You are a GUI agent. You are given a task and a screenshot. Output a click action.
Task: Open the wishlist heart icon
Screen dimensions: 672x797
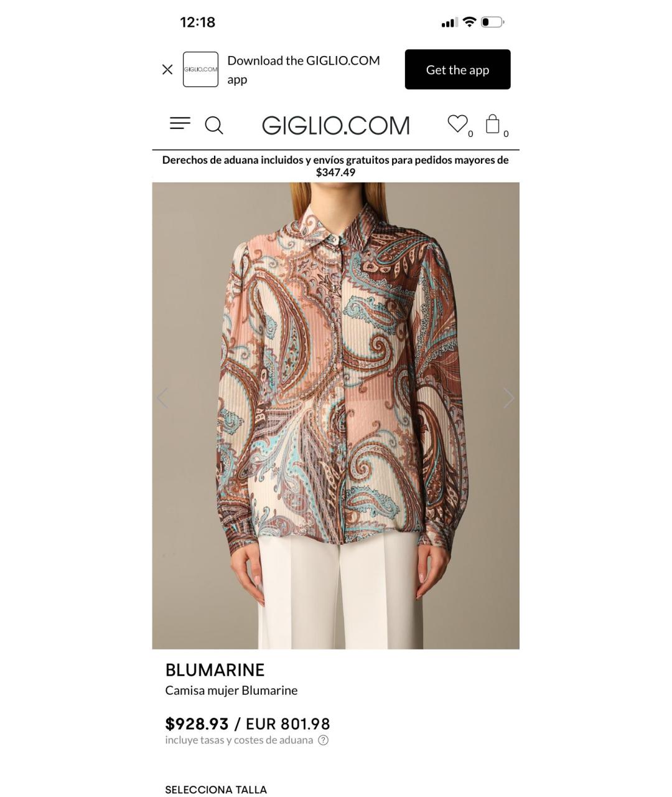459,125
